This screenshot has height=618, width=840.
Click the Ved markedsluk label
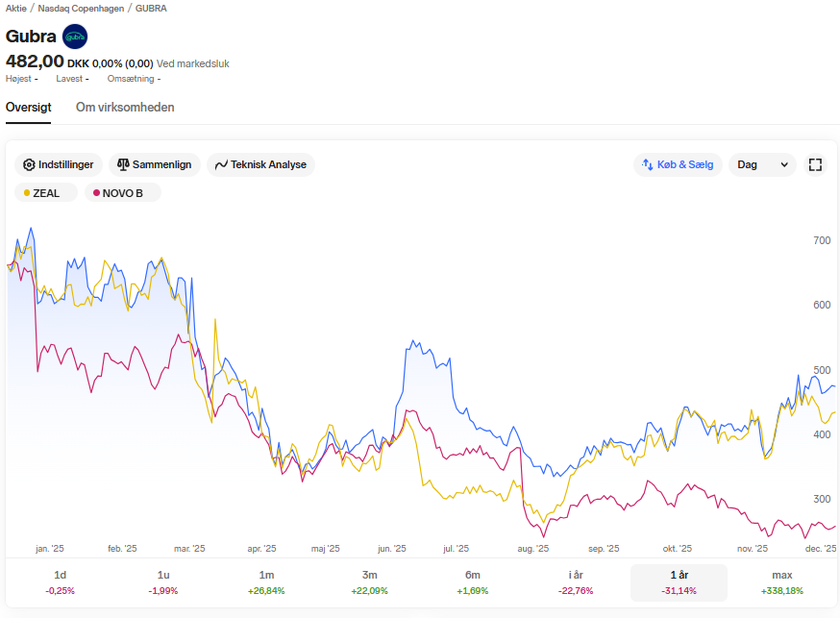pos(193,63)
